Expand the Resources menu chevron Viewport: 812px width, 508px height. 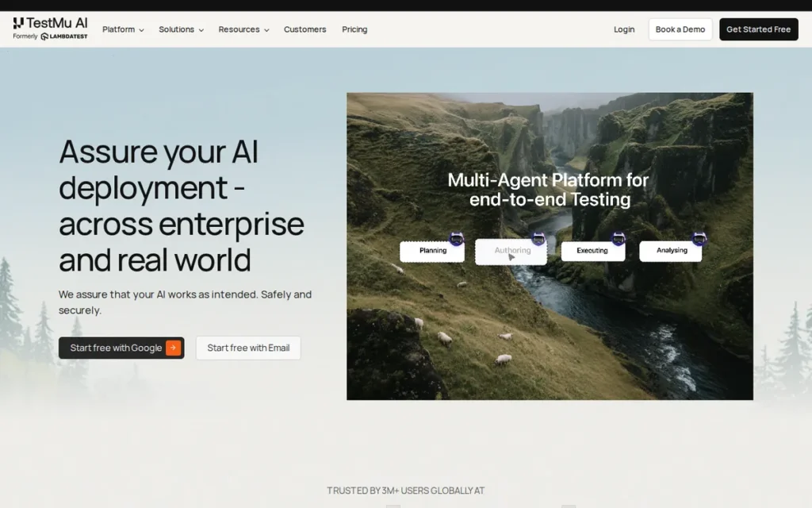click(266, 30)
